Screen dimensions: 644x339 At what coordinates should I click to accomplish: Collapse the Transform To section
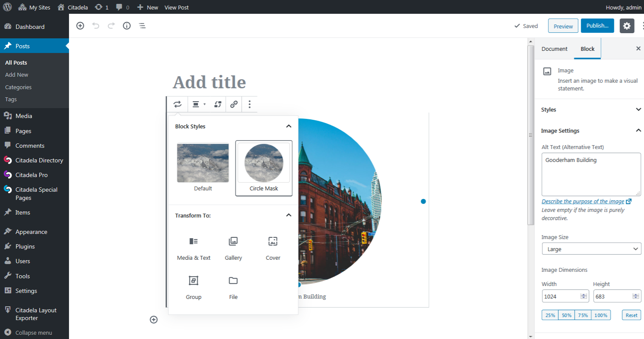click(x=288, y=215)
